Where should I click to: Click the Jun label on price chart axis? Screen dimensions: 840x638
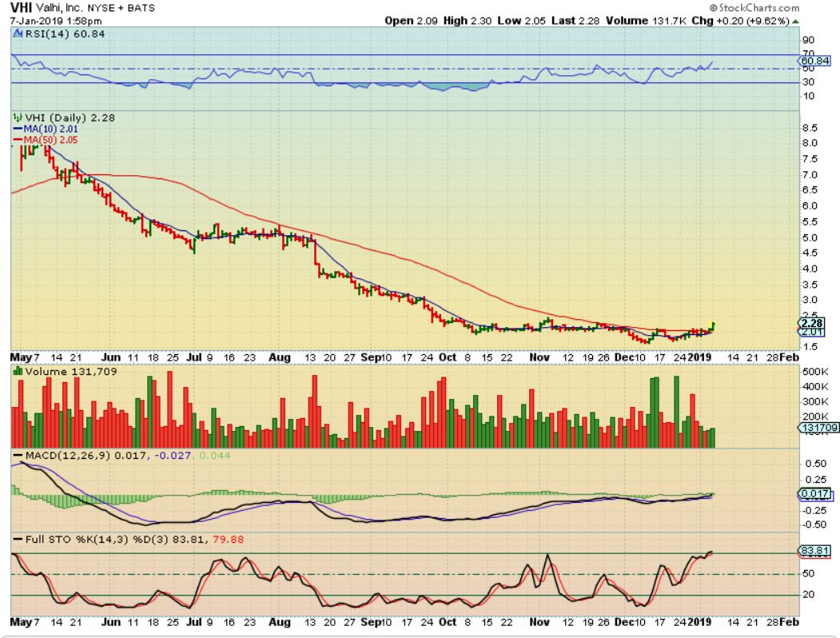[x=111, y=357]
